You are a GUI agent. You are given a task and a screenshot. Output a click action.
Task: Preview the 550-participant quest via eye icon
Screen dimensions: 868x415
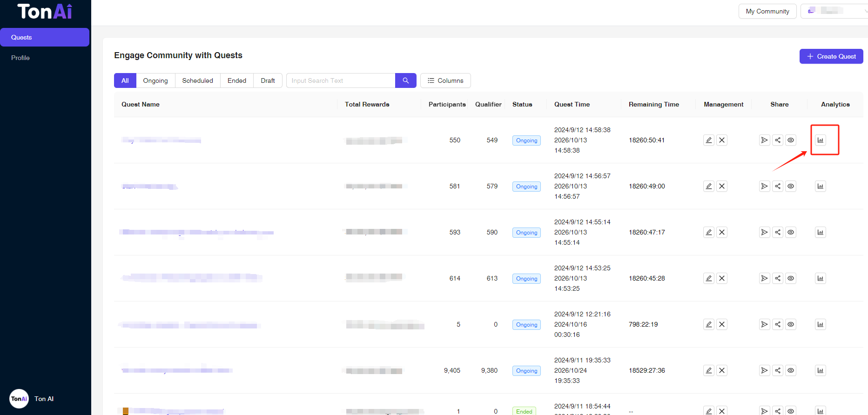click(x=790, y=140)
